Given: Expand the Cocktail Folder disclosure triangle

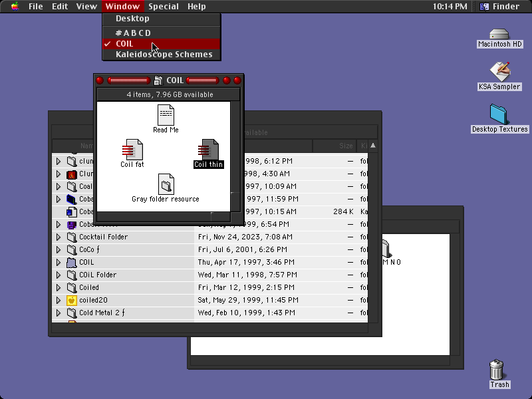Looking at the screenshot, I should pyautogui.click(x=59, y=237).
